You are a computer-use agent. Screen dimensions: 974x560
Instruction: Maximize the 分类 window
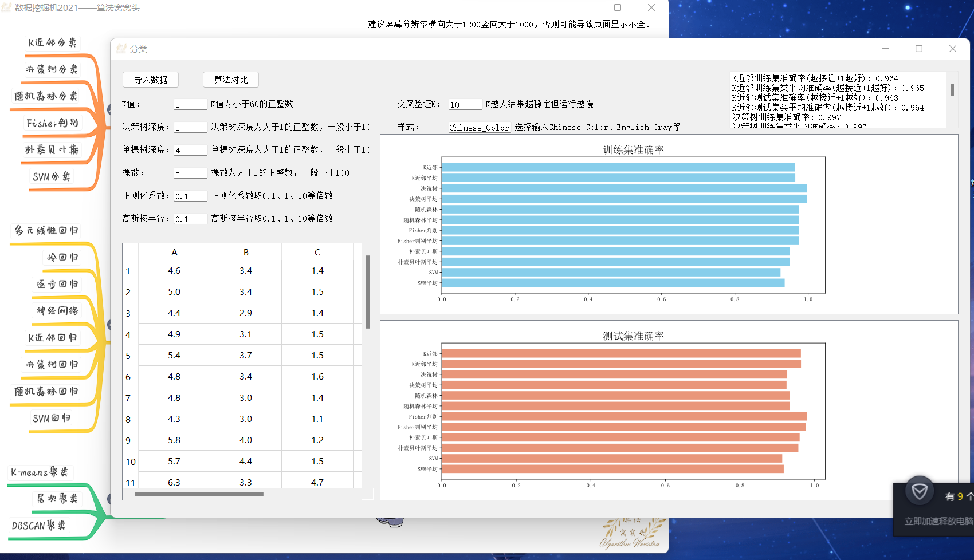click(919, 49)
